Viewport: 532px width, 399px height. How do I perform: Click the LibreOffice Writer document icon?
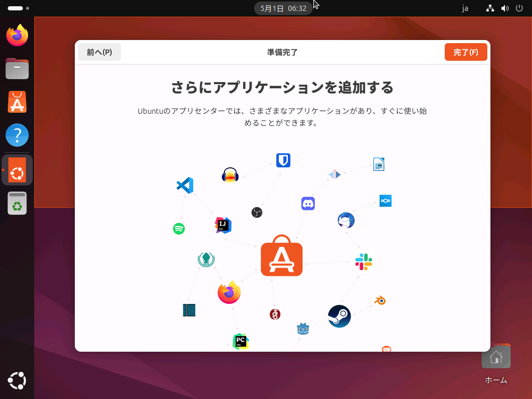[379, 164]
